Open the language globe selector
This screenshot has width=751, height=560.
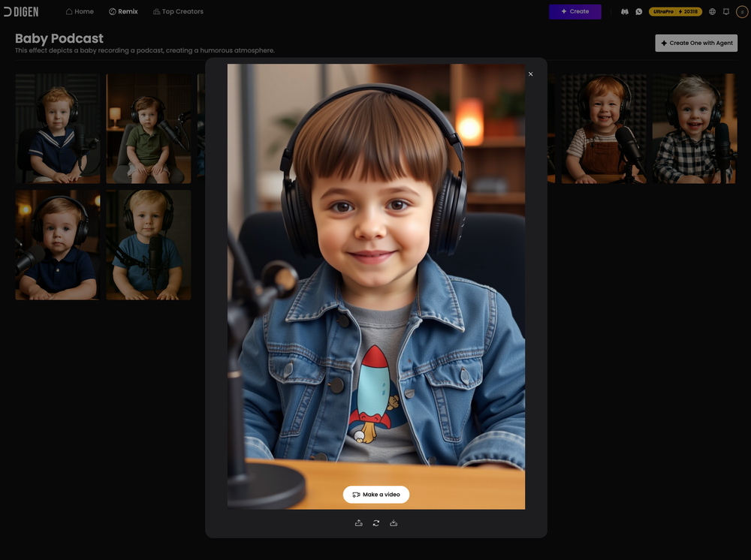click(710, 11)
